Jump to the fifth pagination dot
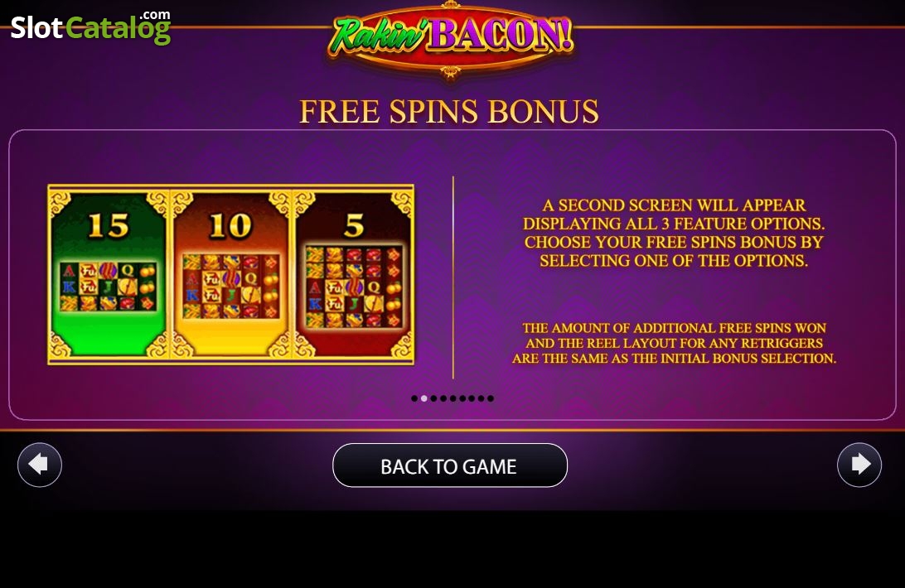The height and width of the screenshot is (588, 905). click(453, 398)
